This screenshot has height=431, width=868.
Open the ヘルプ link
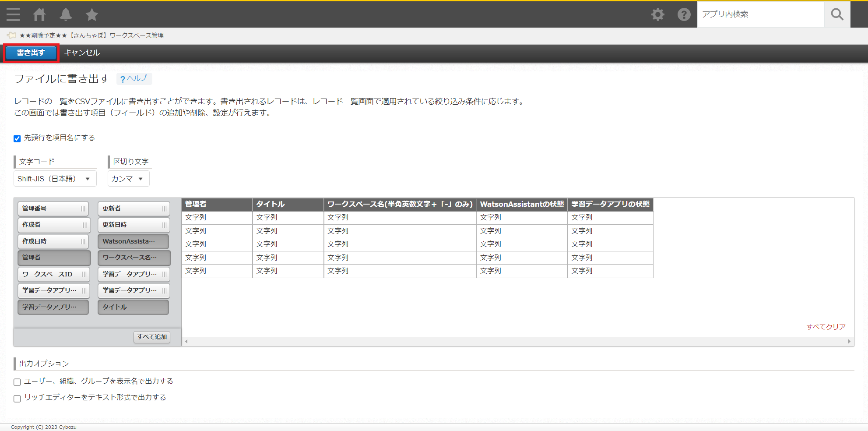coord(134,79)
